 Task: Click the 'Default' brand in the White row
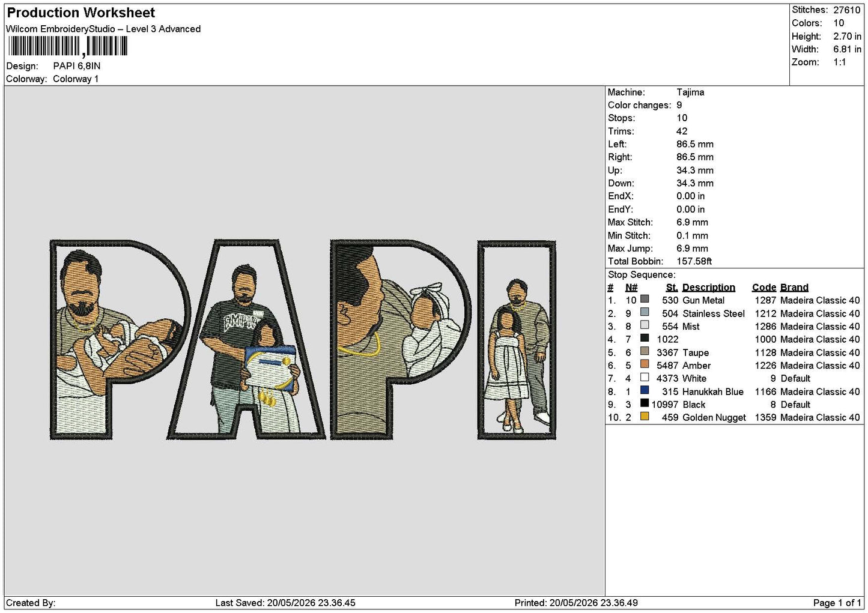(x=795, y=378)
